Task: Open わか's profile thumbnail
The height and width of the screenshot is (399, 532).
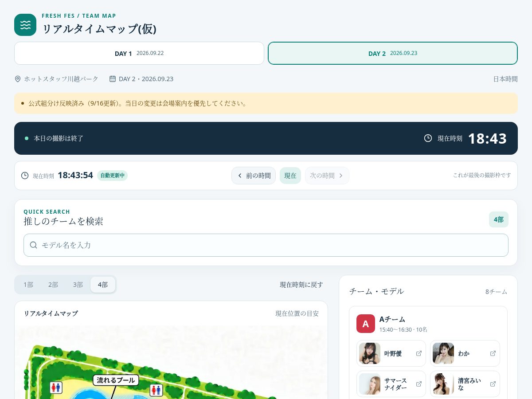Action: 443,353
